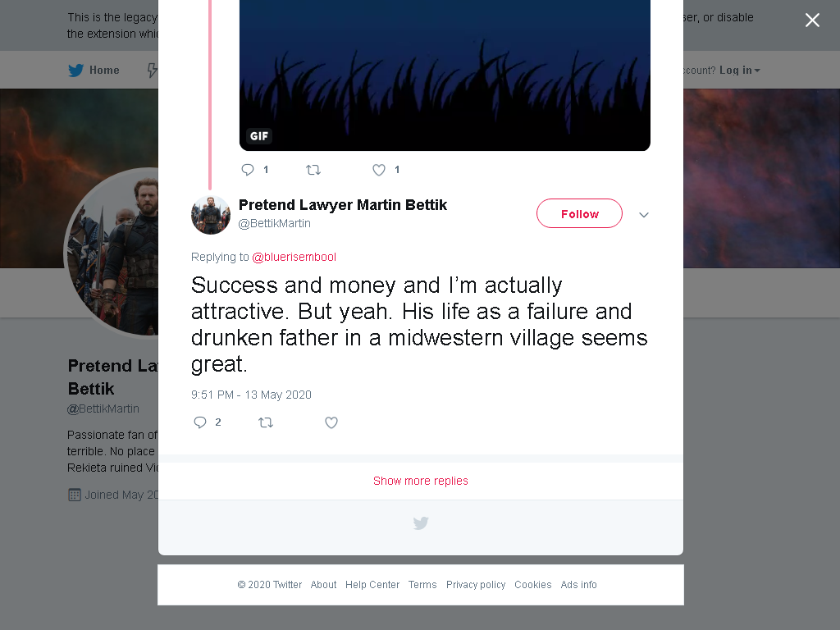The height and width of the screenshot is (630, 840).
Task: Click the Twitter bird Home icon
Action: pyautogui.click(x=76, y=71)
